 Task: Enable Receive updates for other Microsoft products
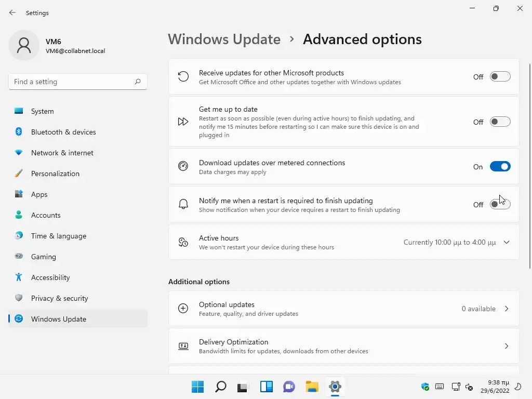(x=500, y=77)
